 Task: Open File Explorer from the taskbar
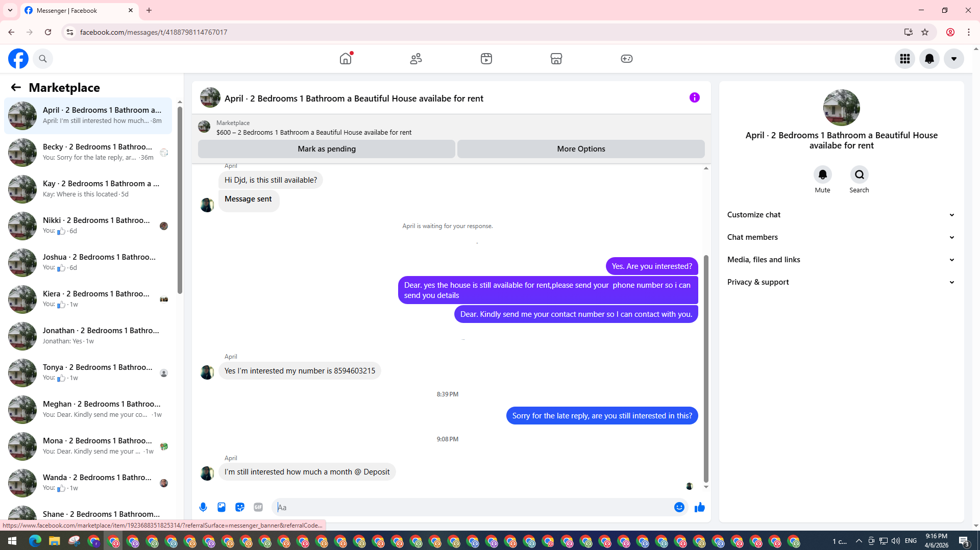55,541
